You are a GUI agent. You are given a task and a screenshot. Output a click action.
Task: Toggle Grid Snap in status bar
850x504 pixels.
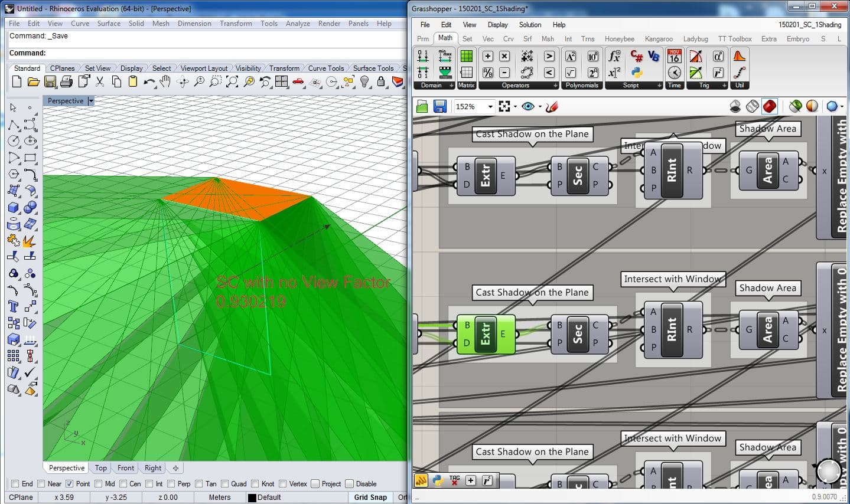click(370, 498)
